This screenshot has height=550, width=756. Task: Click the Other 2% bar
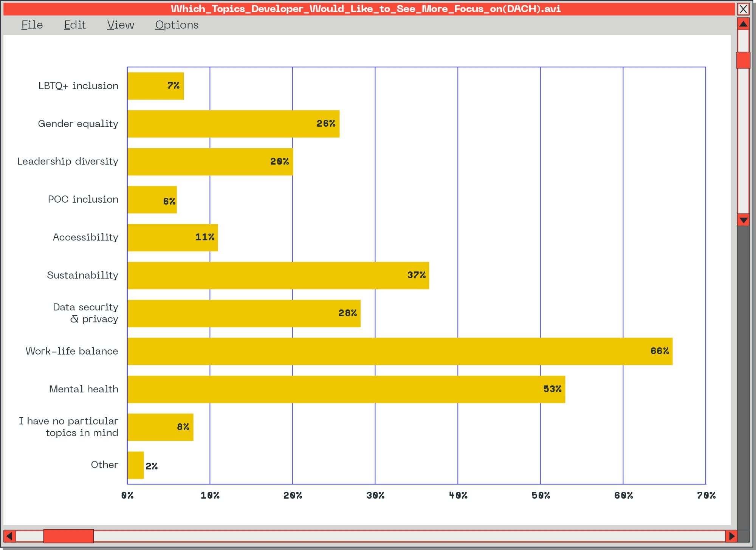click(136, 465)
